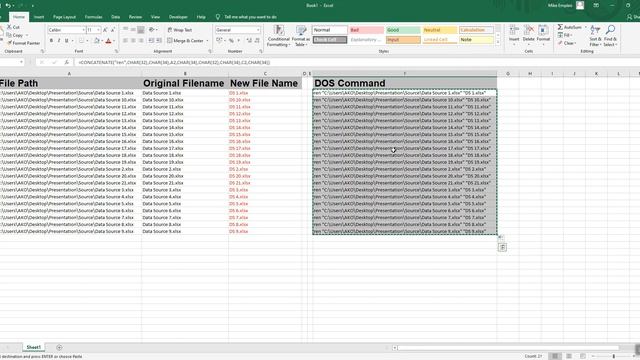640x360 pixels.
Task: Expand the fill color dropdown arrow
Action: (102, 41)
